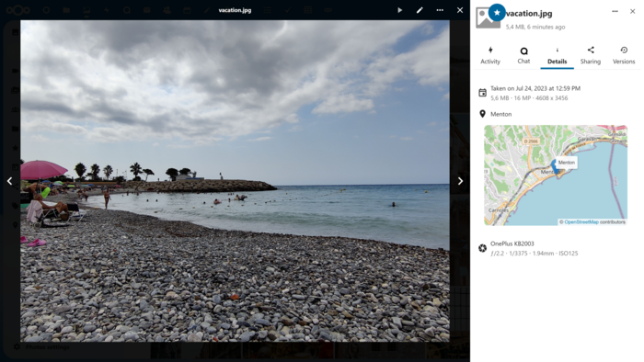Click the Menton location pin icon

[483, 114]
